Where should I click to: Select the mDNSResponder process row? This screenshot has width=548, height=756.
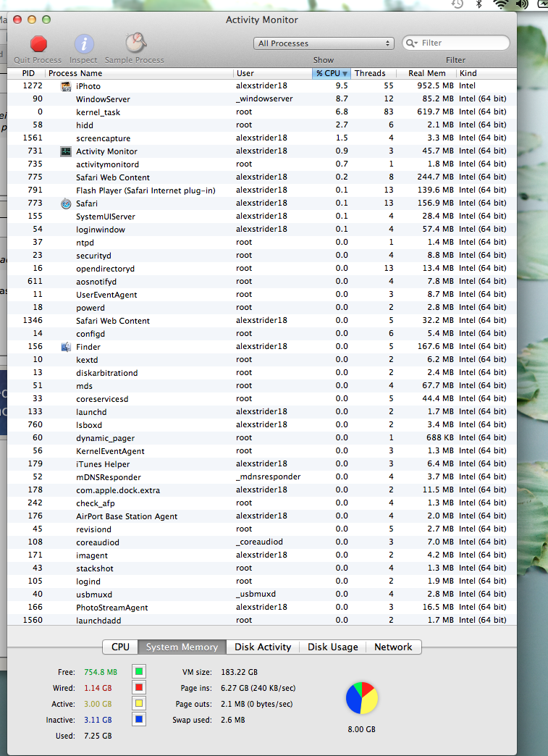(x=262, y=476)
